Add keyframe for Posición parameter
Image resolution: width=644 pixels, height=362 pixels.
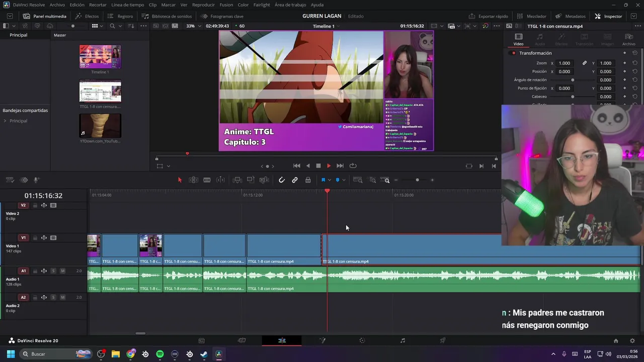pyautogui.click(x=625, y=72)
